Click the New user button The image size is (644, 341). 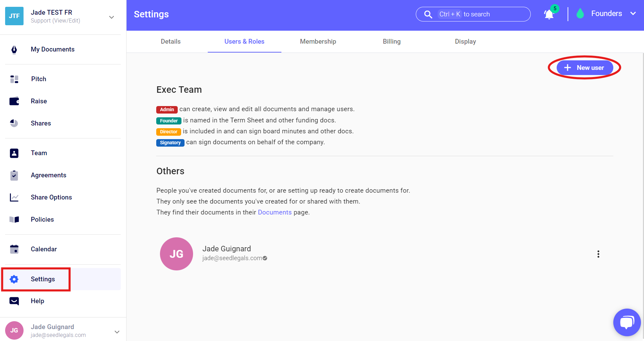585,68
